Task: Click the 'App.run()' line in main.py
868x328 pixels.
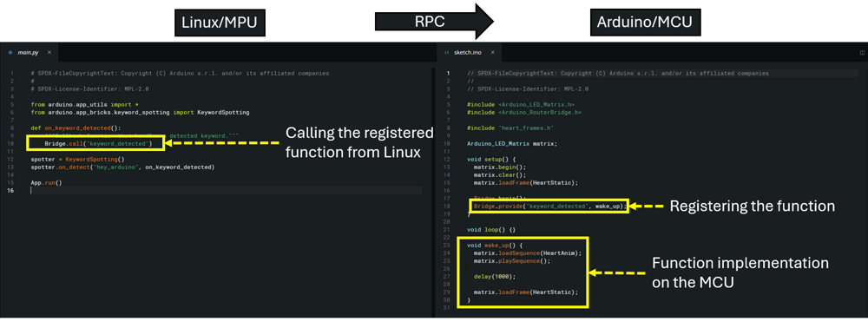Action: tap(47, 182)
